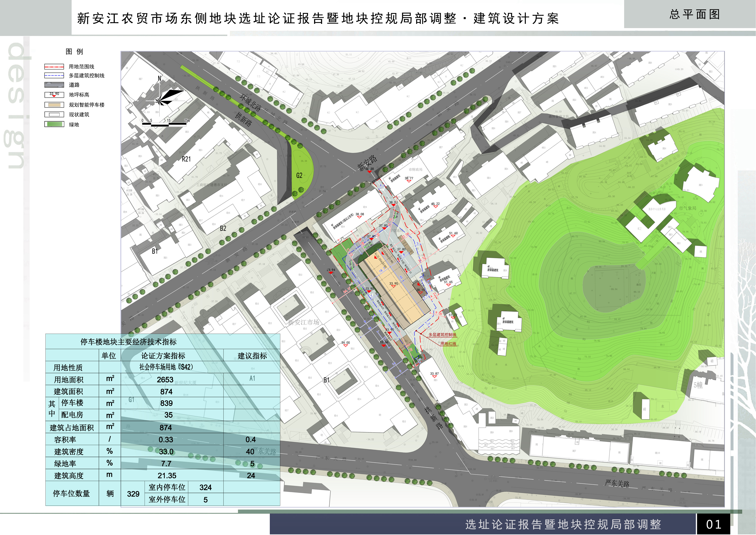Click the 用地性质 row label
Viewport: 756px width, 535px height.
pos(68,367)
